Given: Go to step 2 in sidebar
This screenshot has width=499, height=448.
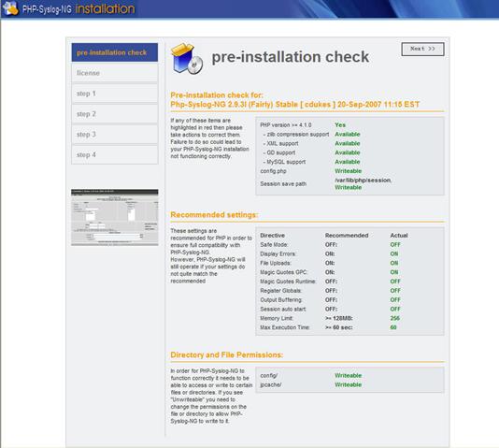Looking at the screenshot, I should coord(115,114).
